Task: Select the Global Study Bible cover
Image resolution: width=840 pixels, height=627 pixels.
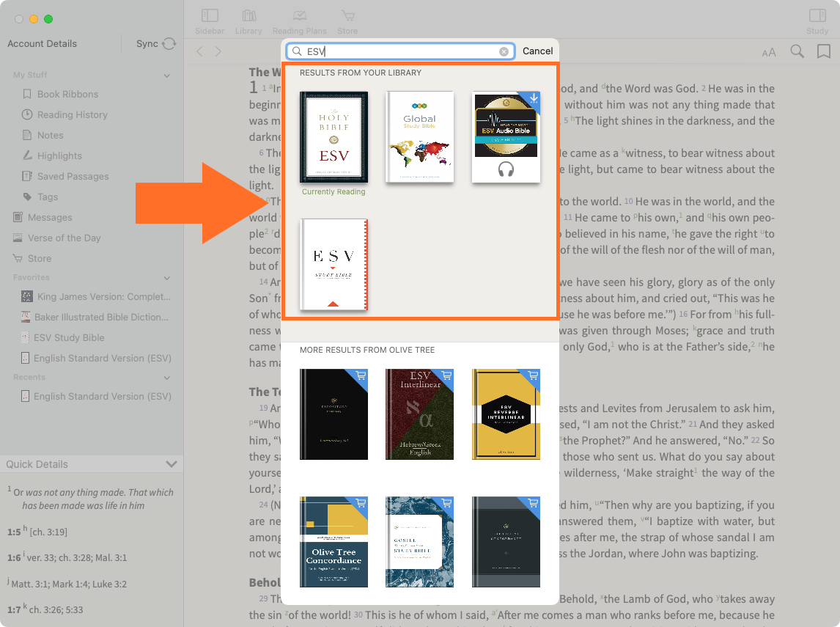Action: (419, 137)
